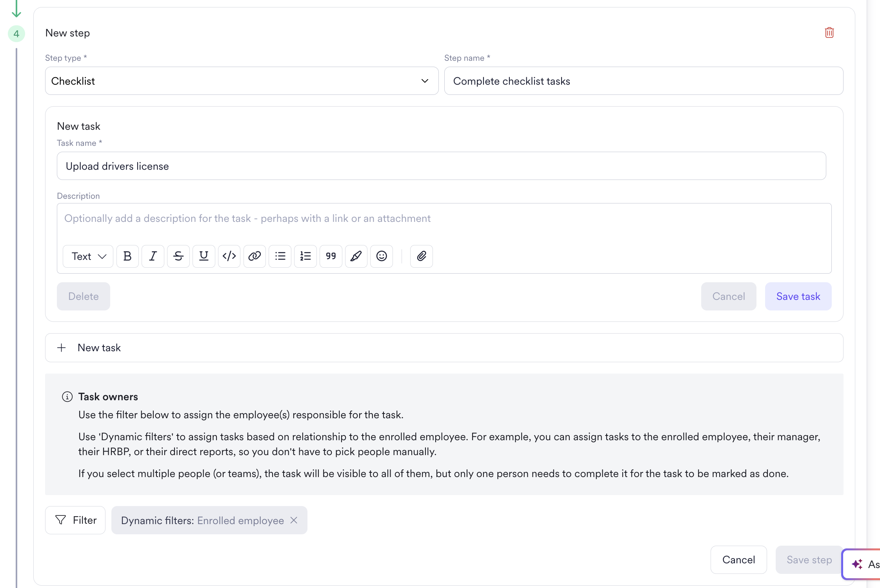Click Save task button
Image resolution: width=880 pixels, height=588 pixels.
point(798,296)
